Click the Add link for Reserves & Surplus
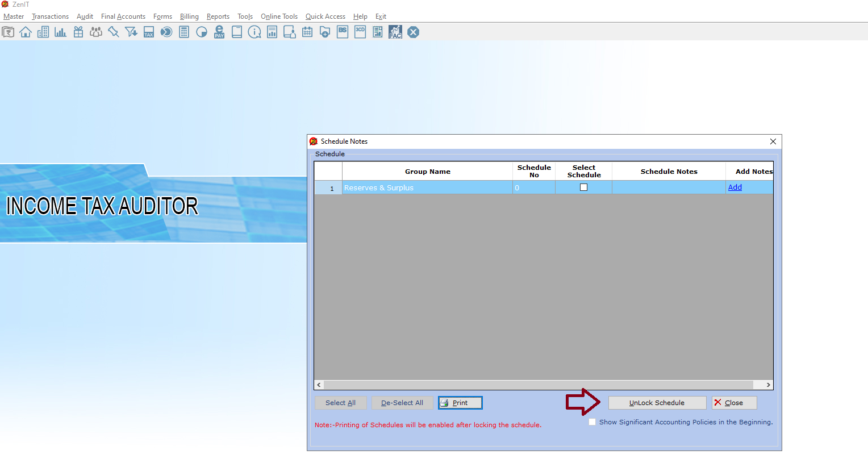This screenshot has height=463, width=868. point(735,187)
